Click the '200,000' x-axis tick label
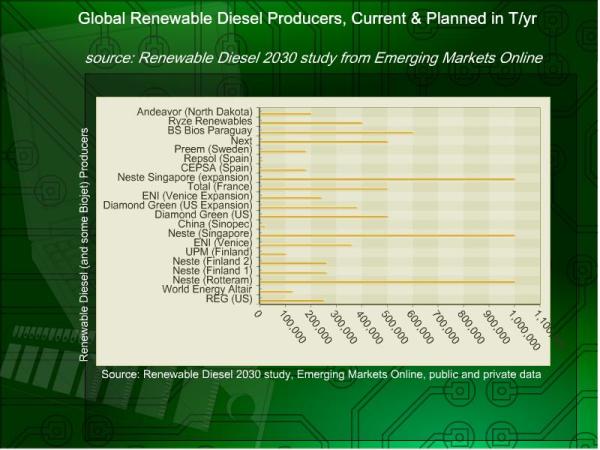This screenshot has height=450, width=600. click(318, 327)
